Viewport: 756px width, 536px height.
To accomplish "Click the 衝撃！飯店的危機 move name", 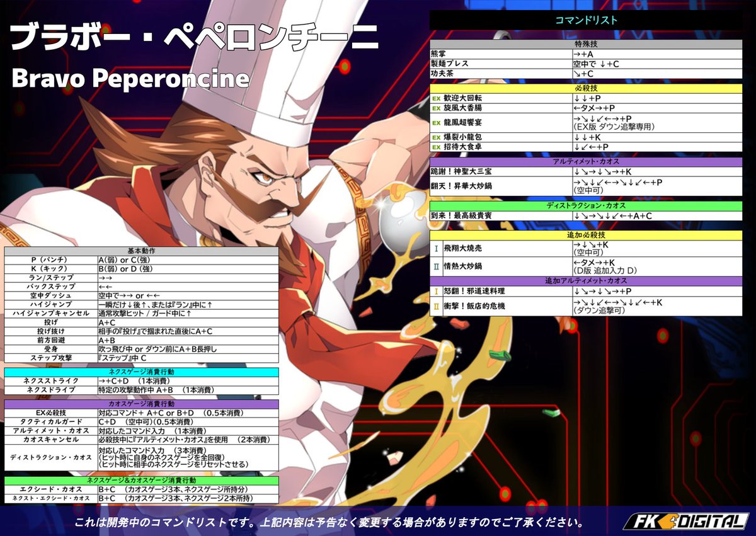I will [474, 306].
